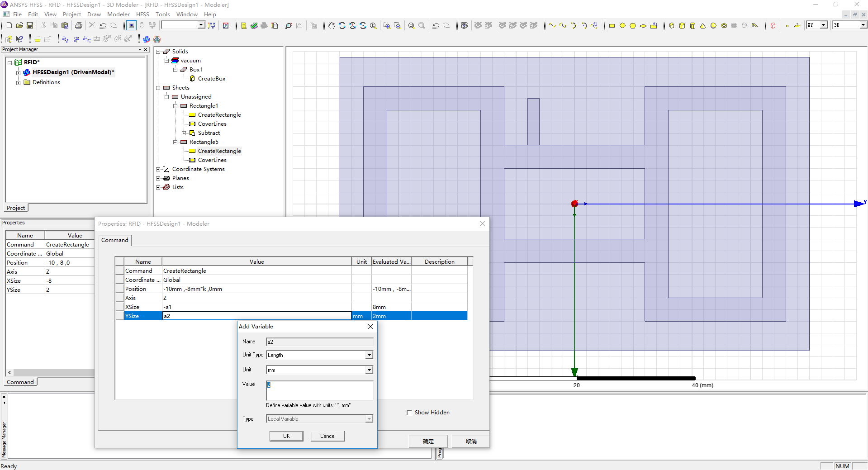Click the Print icon
The image size is (868, 470).
click(79, 25)
